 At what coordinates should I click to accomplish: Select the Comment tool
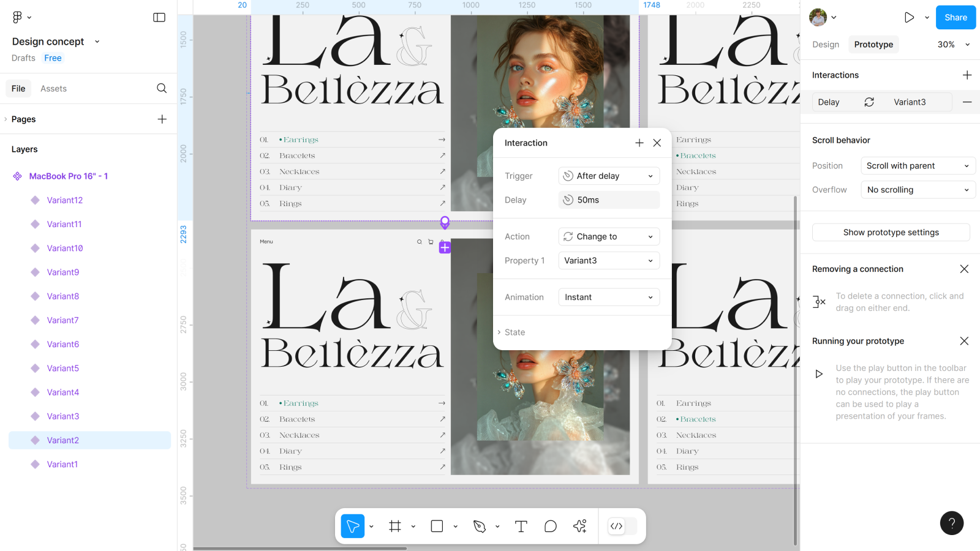click(551, 526)
